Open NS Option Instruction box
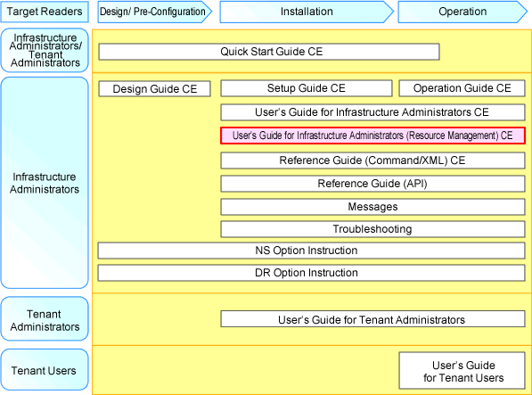 [x=312, y=251]
